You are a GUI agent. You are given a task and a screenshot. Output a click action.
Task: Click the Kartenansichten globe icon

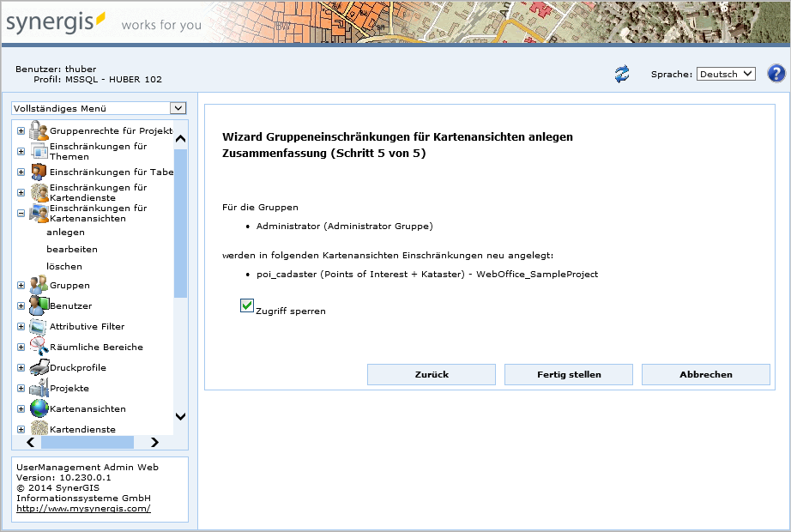tap(39, 408)
